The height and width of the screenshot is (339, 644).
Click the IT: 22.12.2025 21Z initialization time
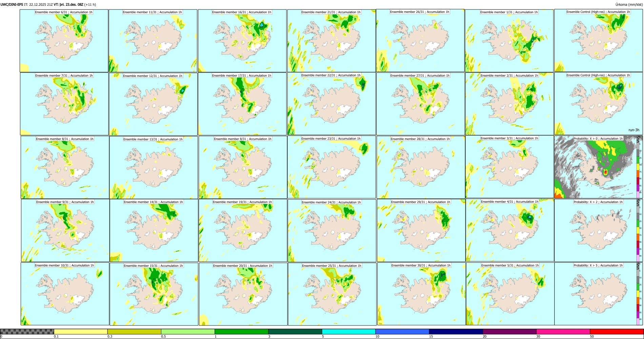38,5
